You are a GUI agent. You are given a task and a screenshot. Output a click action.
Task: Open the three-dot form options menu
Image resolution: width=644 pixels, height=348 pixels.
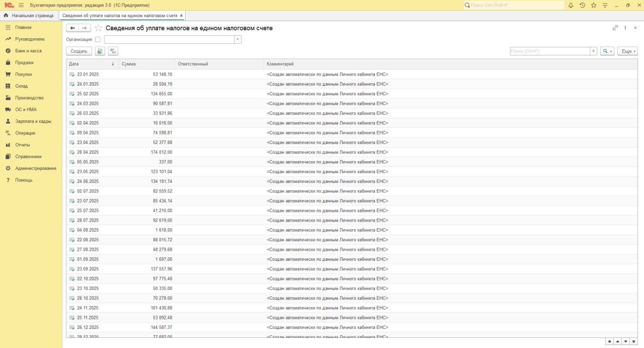(x=625, y=28)
